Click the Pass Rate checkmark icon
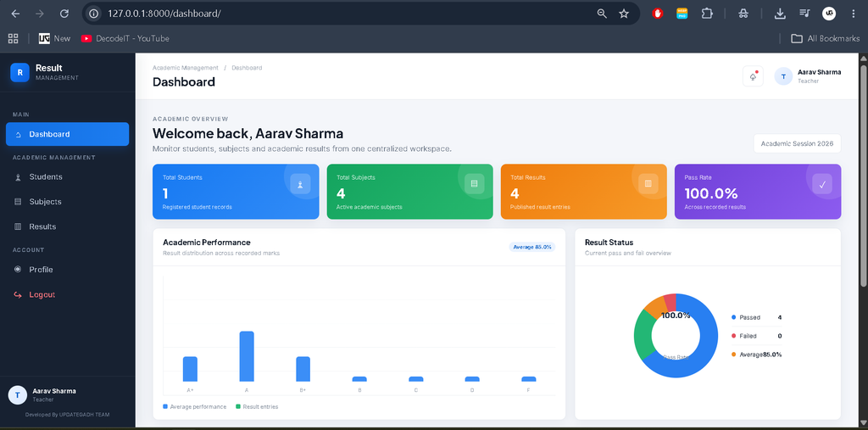 click(822, 184)
